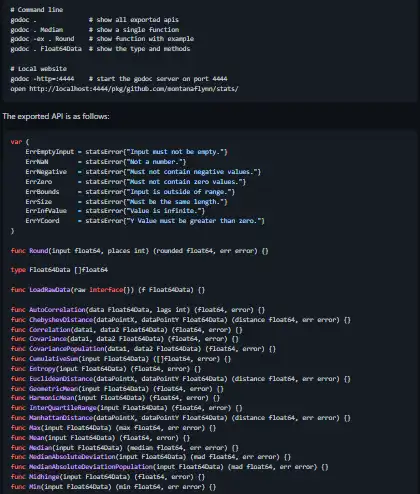Click the Max function name
The width and height of the screenshot is (420, 494).
pos(35,428)
